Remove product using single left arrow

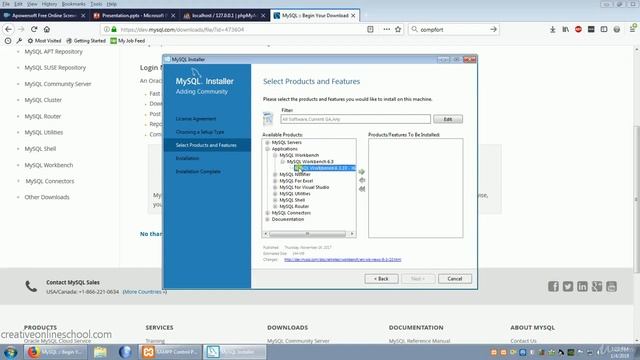pos(362,180)
